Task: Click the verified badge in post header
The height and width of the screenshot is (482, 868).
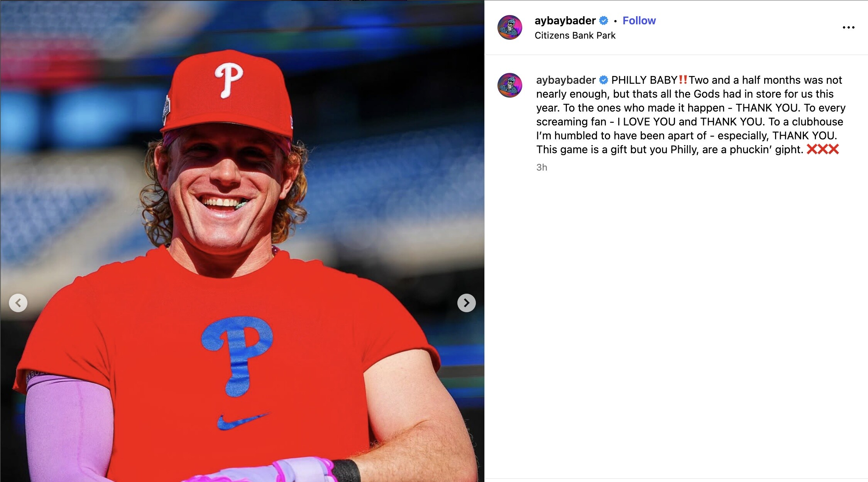Action: (x=604, y=20)
